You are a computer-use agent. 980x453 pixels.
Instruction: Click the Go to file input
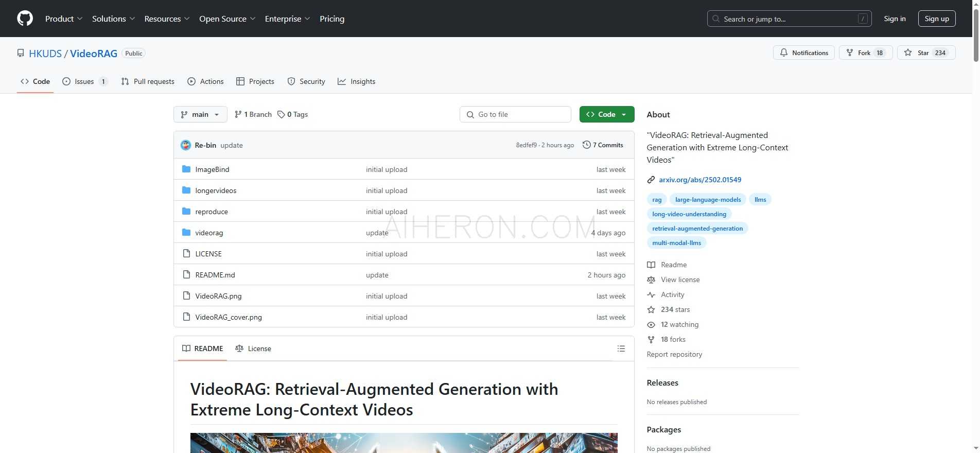coord(515,114)
